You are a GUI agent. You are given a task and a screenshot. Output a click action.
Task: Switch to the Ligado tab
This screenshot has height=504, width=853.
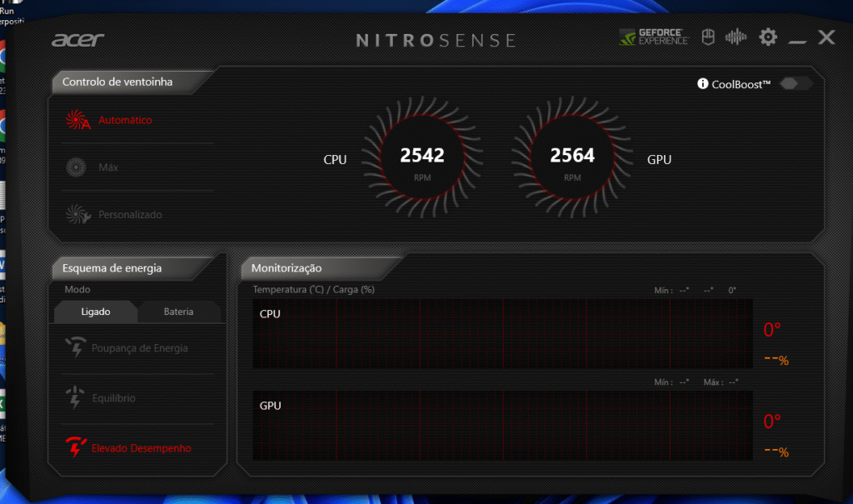[95, 312]
